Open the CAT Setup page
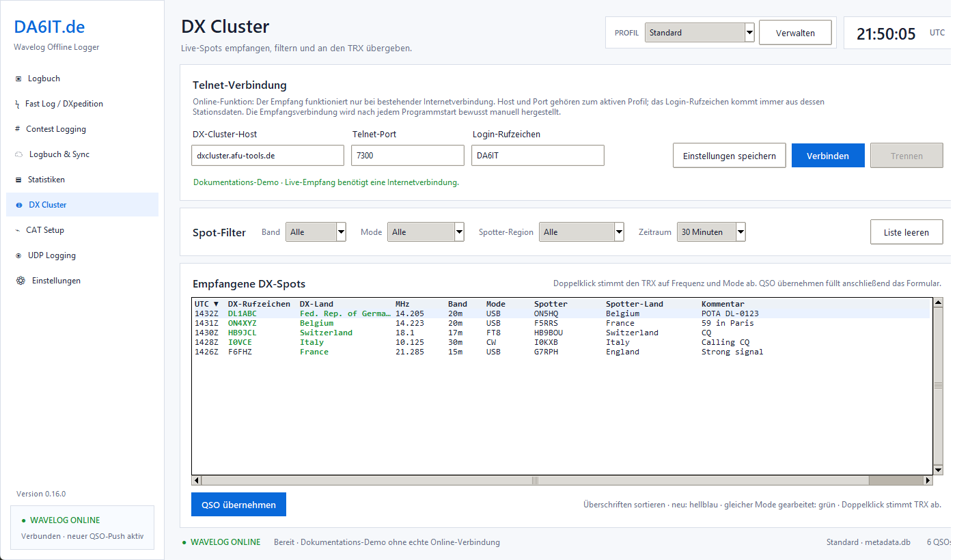The height and width of the screenshot is (560, 970). [82, 230]
